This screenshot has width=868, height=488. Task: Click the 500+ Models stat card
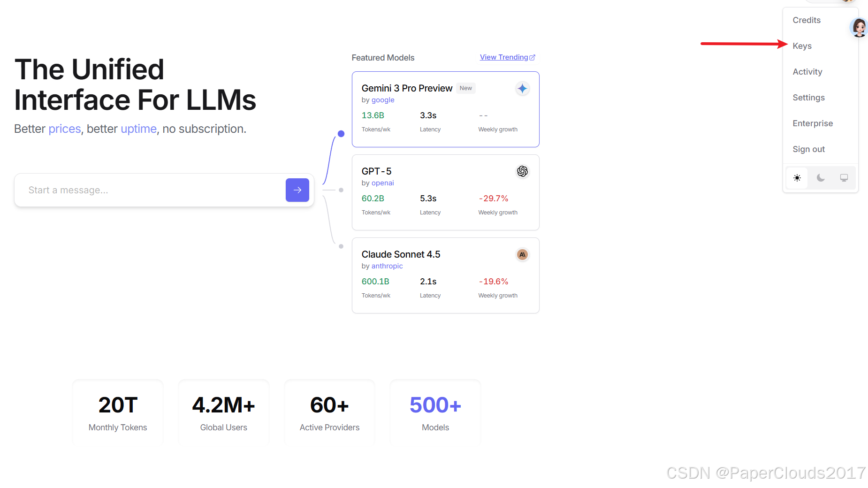(x=435, y=412)
